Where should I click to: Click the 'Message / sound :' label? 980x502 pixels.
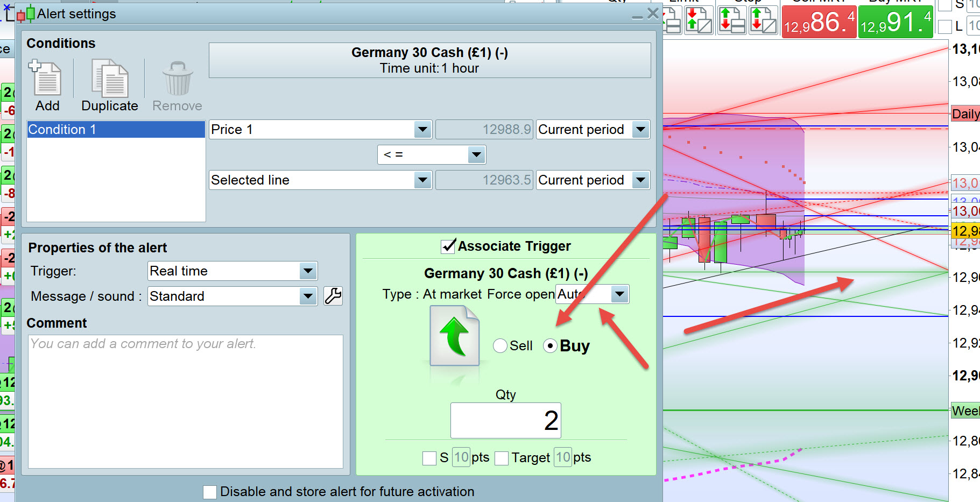(x=86, y=296)
